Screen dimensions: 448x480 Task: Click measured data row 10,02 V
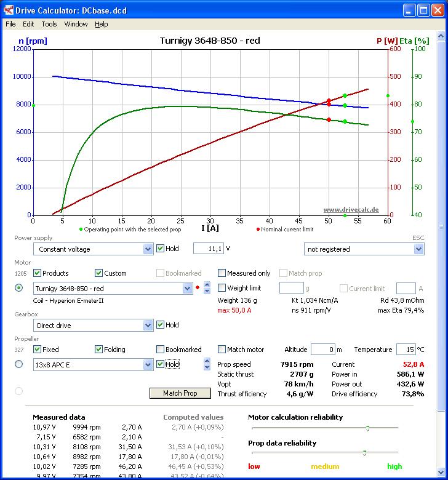(x=128, y=466)
